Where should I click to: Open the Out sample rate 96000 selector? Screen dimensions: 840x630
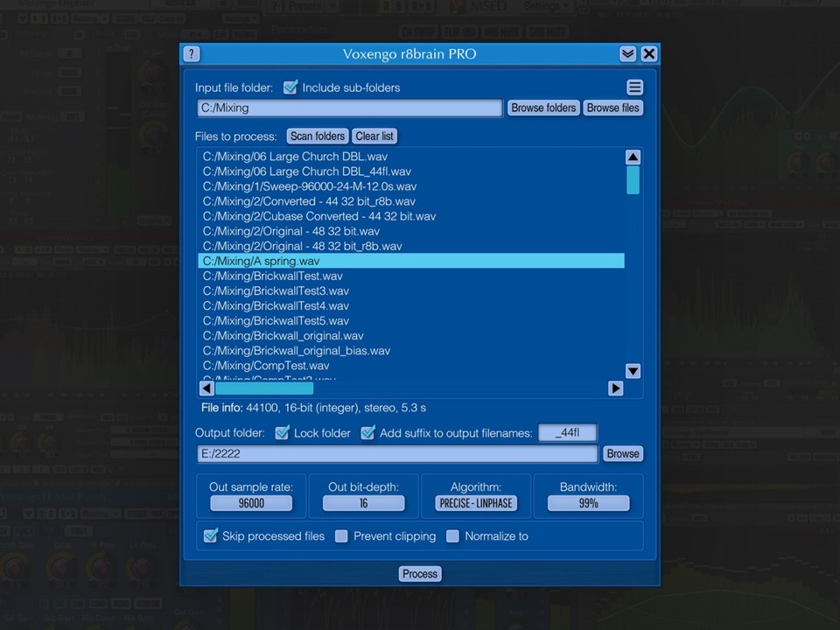(251, 503)
